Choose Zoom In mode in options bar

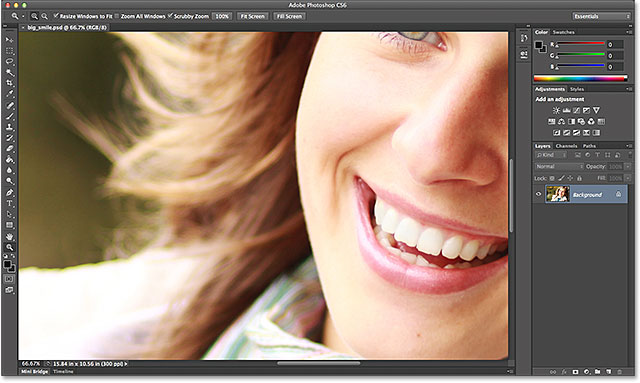click(34, 16)
